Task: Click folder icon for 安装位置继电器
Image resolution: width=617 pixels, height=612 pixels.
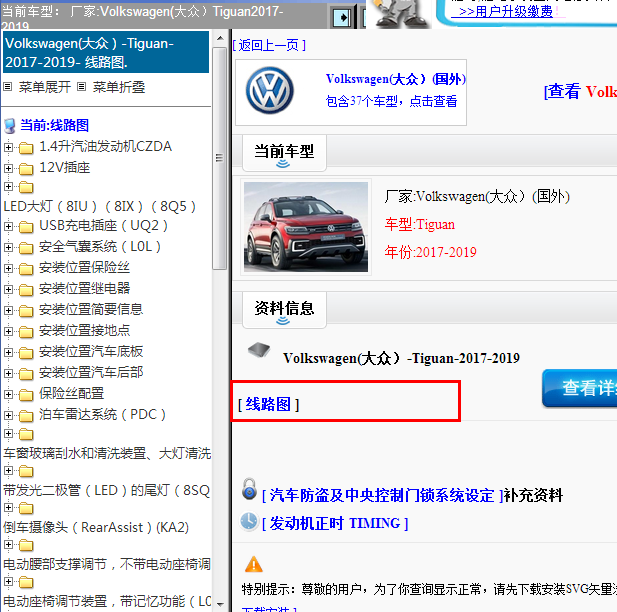Action: pyautogui.click(x=26, y=290)
